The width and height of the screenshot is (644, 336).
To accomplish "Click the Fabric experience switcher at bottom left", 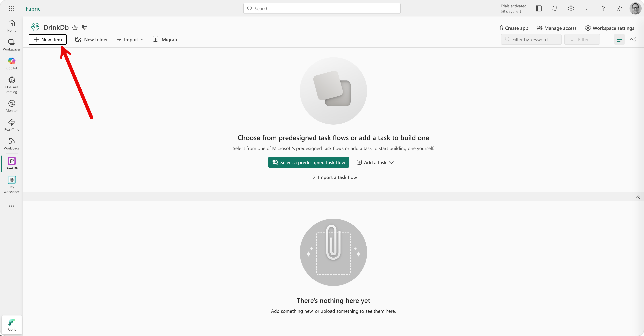I will (x=12, y=325).
